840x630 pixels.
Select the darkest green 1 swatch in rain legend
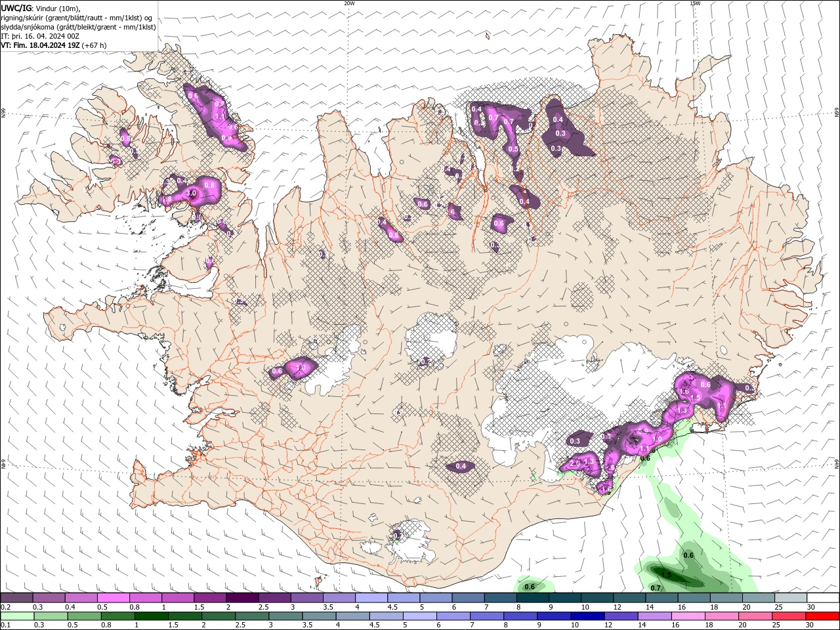click(152, 616)
